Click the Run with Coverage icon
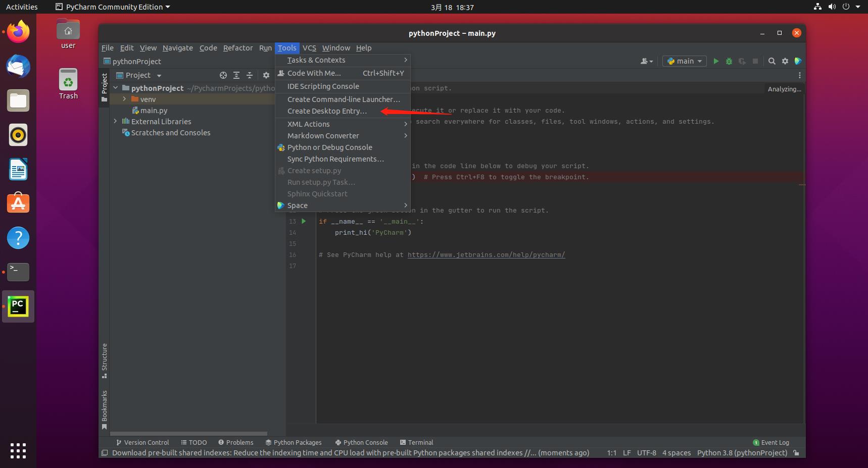 coord(742,61)
